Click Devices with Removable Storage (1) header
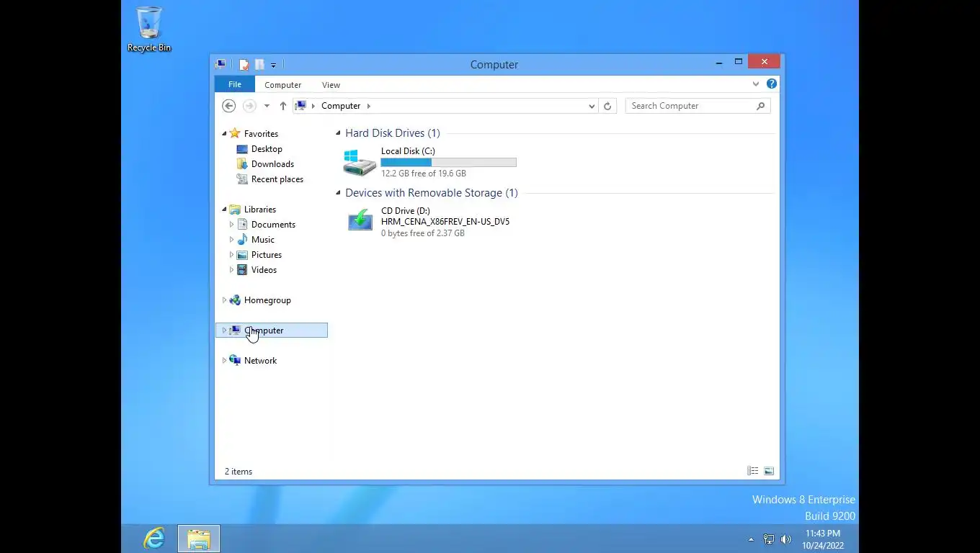 [431, 193]
